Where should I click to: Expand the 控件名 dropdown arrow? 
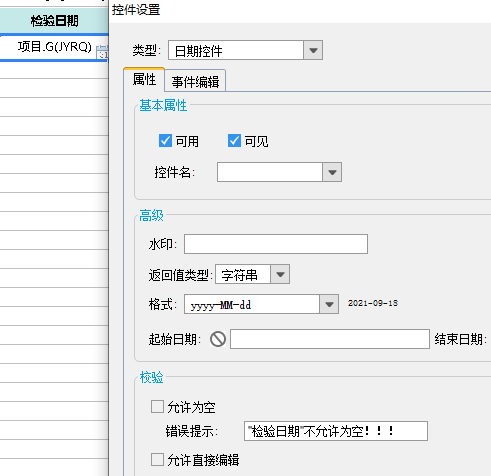[x=332, y=172]
